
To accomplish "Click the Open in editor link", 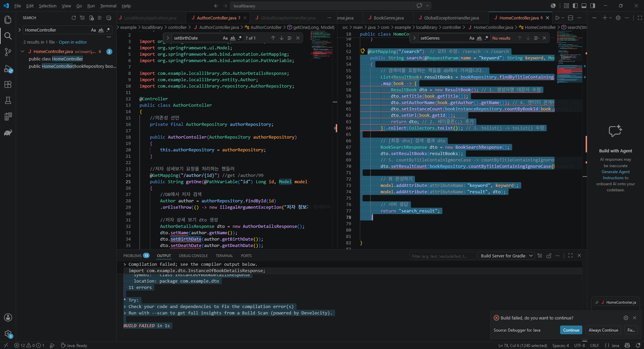I will coord(73,42).
